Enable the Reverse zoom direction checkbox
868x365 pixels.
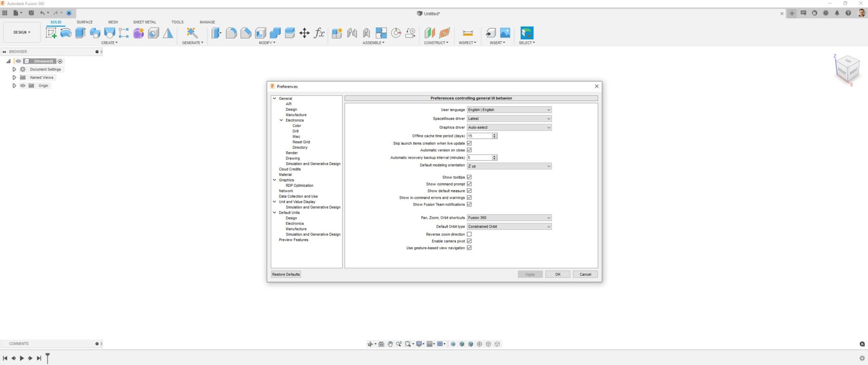(469, 234)
